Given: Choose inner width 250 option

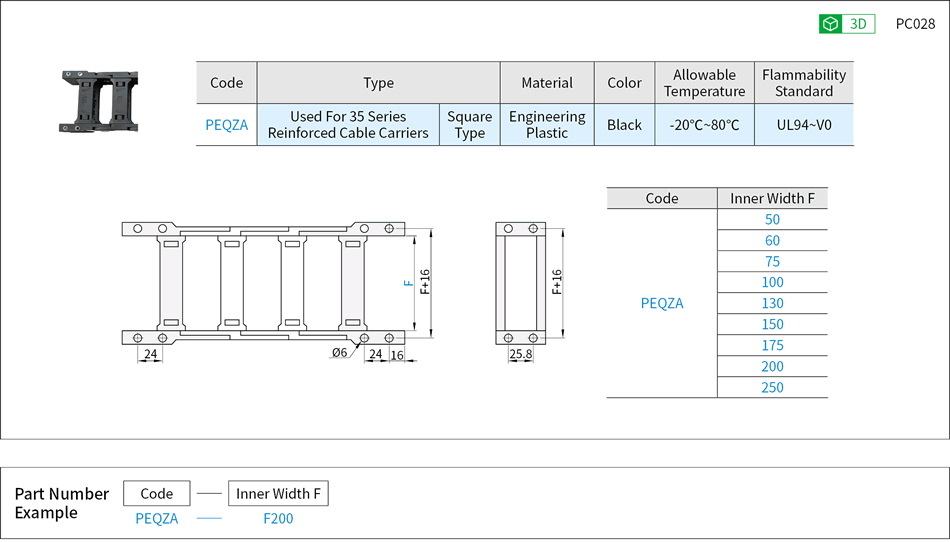Looking at the screenshot, I should (772, 388).
